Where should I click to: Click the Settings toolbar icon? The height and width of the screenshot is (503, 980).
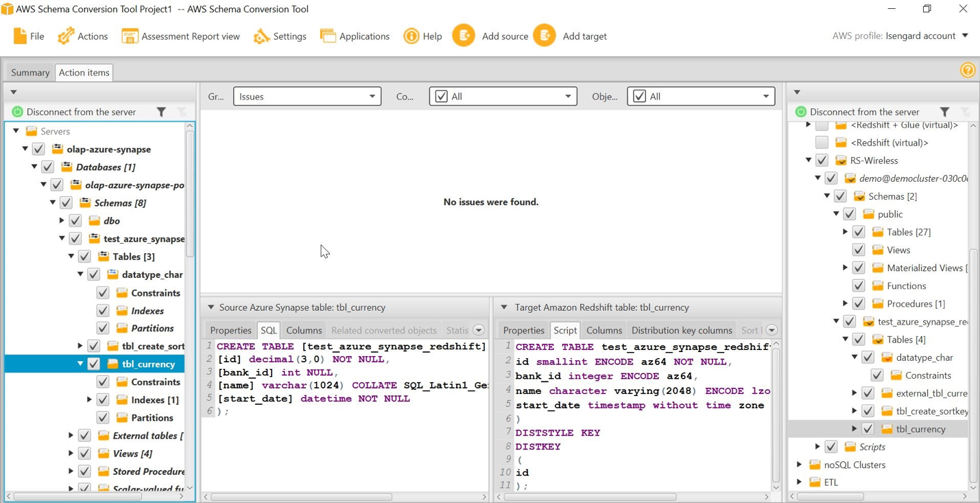[x=261, y=36]
